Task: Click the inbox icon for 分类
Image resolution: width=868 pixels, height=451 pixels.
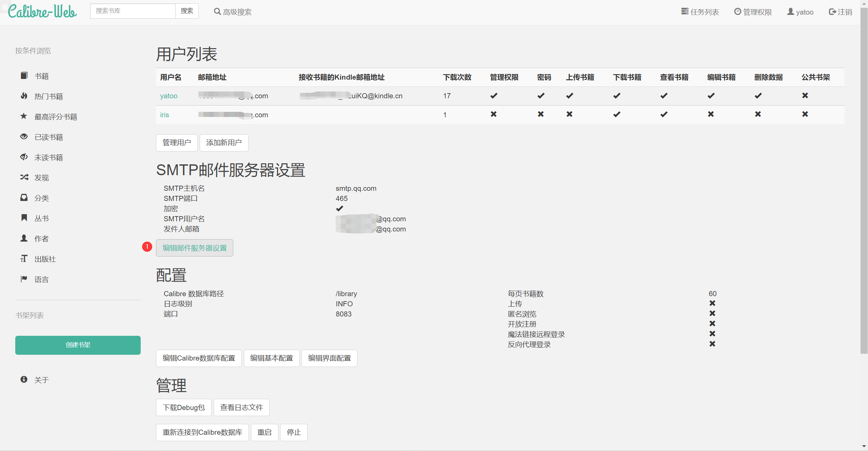Action: 24,198
